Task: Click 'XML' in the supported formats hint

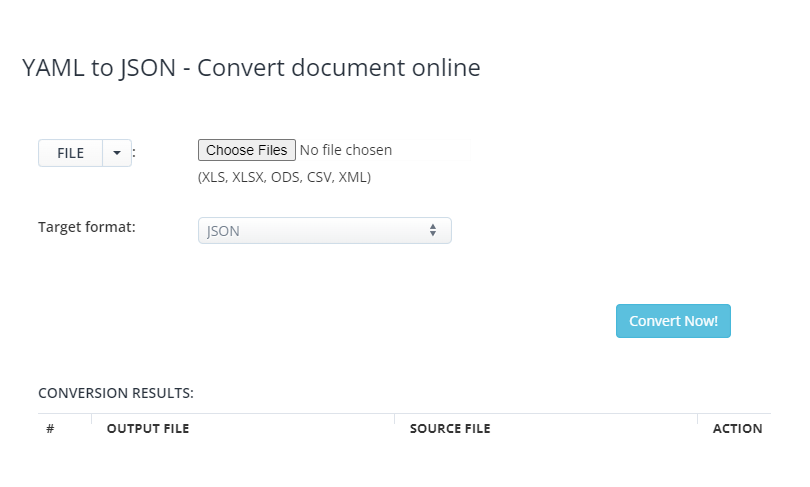Action: tap(355, 177)
